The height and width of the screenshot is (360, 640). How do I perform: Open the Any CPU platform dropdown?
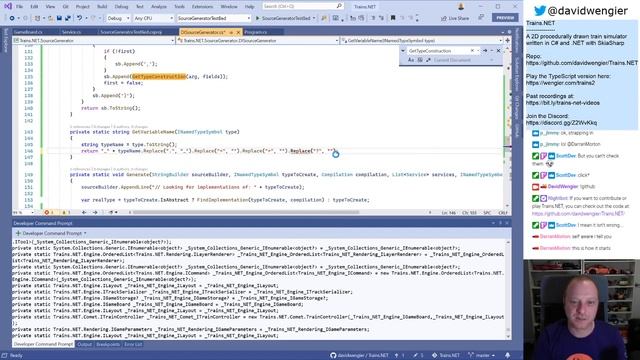(x=153, y=18)
